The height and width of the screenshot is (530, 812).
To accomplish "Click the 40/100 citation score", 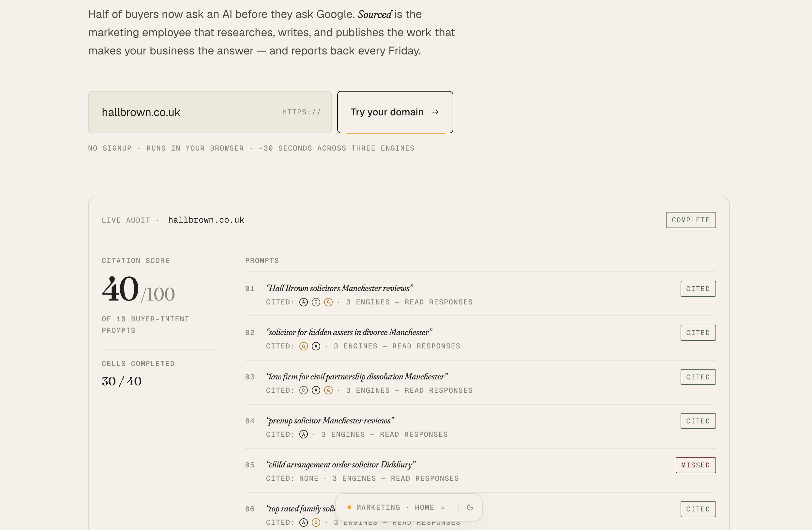I will tap(138, 289).
